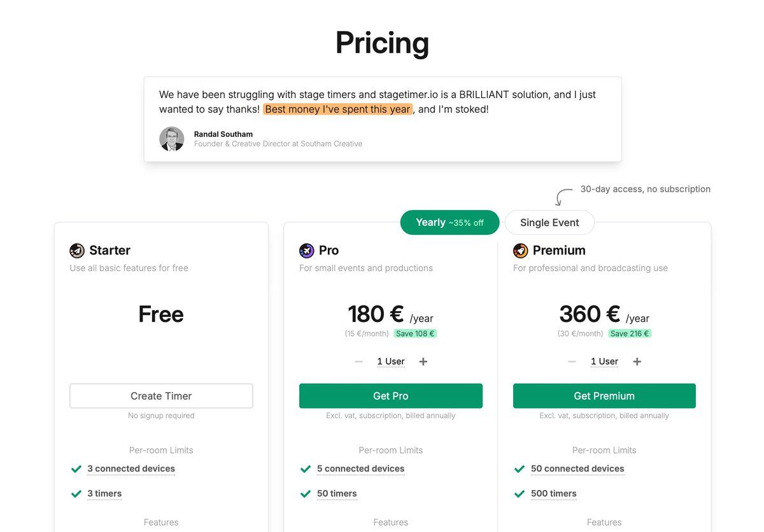Screen dimensions: 764x532
Task: Click the Premium '50 connected devices' label
Action: tap(577, 469)
